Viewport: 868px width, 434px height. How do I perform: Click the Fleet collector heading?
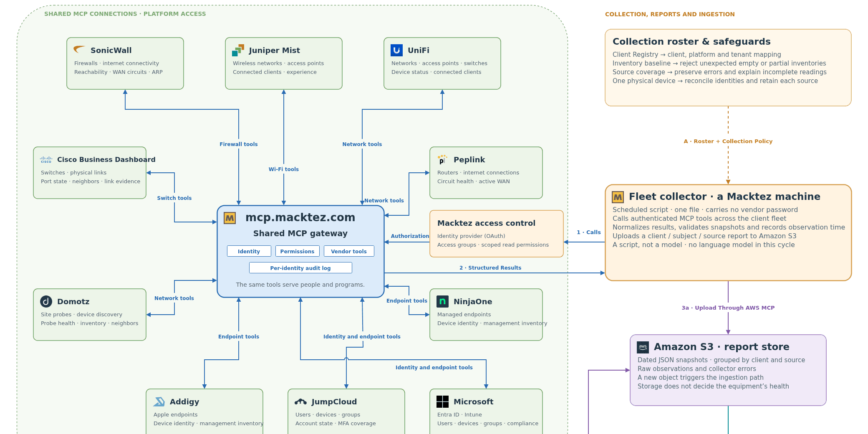724,197
